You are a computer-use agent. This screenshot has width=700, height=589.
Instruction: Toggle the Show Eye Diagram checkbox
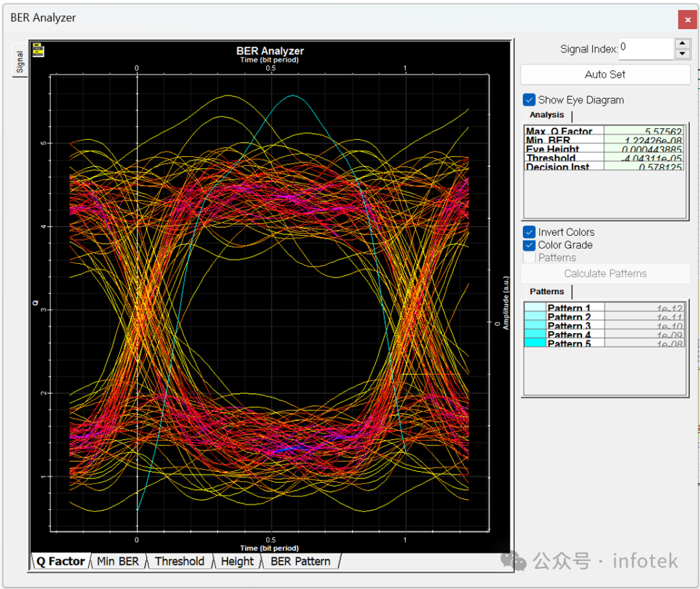(529, 100)
